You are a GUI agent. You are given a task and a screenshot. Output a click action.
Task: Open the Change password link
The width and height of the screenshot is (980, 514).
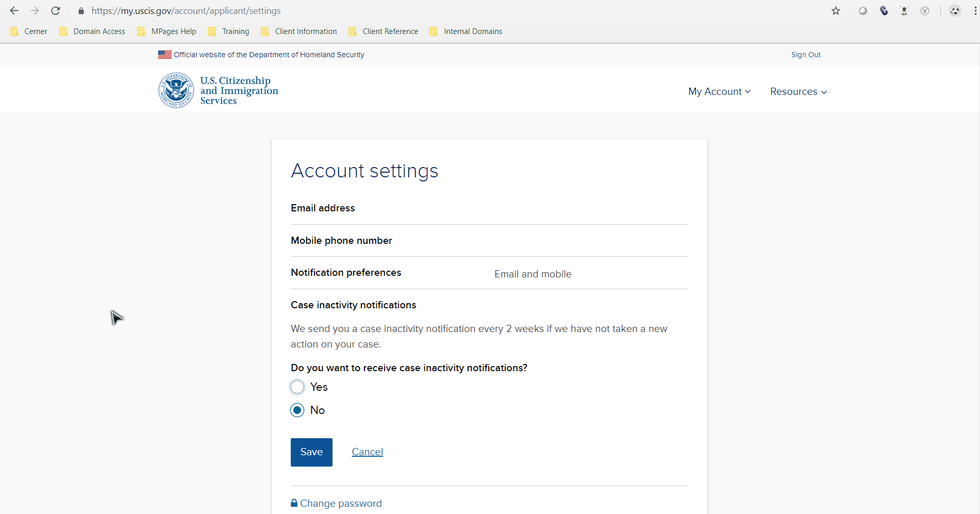[340, 503]
